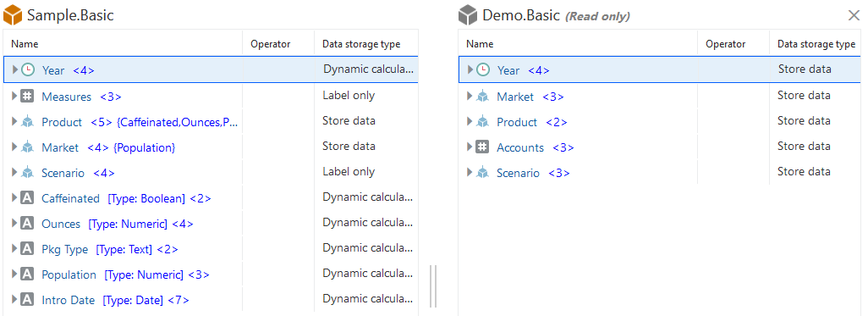Expand the Scenario dimension in Sample.Basic
This screenshot has height=316, width=868.
tap(14, 173)
